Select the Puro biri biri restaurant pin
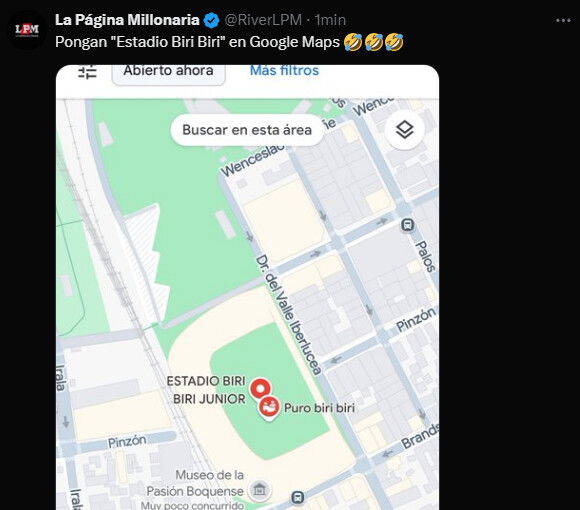The height and width of the screenshot is (510, 580). pyautogui.click(x=269, y=408)
